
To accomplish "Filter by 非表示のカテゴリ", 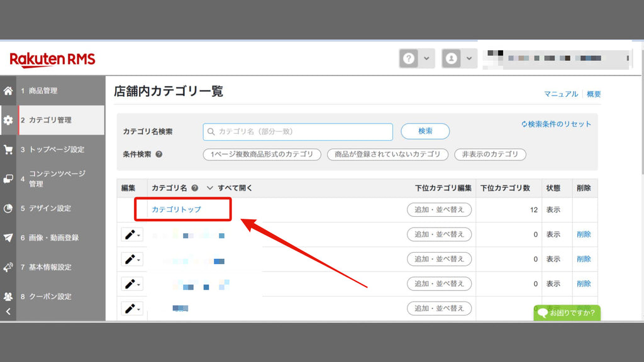I will (x=490, y=155).
